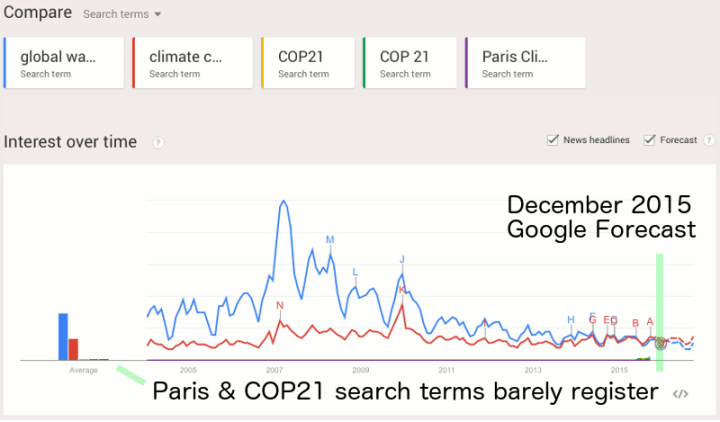Click news headline marker M
Screen dimensions: 720x422
pyautogui.click(x=329, y=240)
